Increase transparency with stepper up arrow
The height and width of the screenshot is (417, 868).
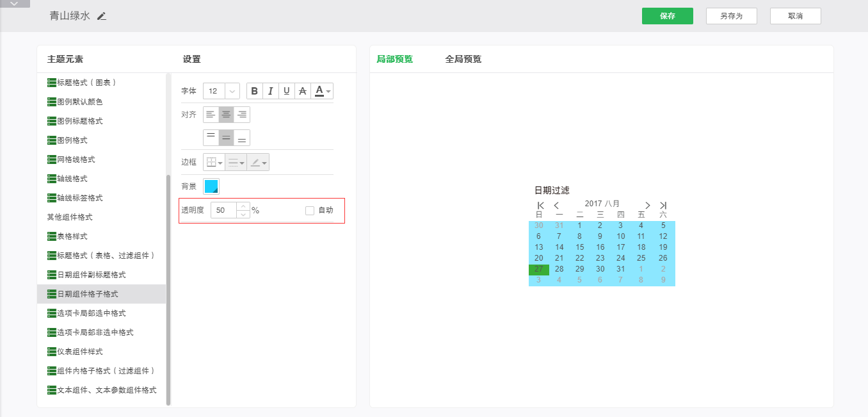click(x=243, y=206)
